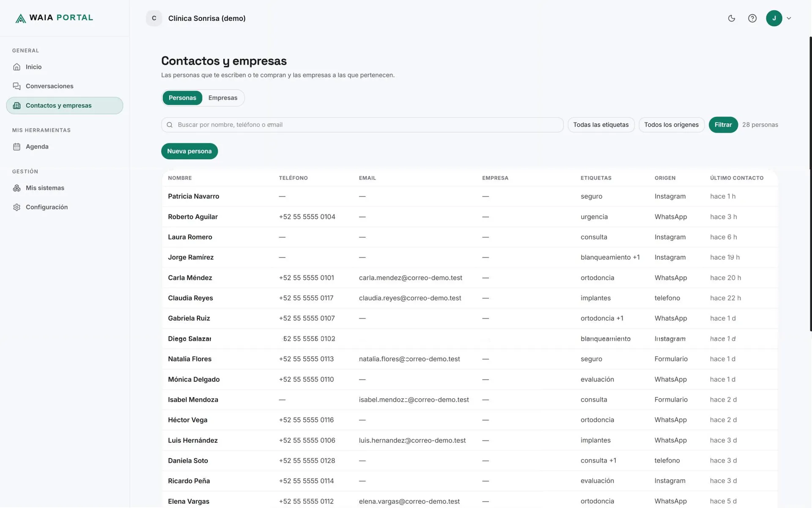Focus the name, phone or email search field
This screenshot has height=508, width=812.
[362, 125]
